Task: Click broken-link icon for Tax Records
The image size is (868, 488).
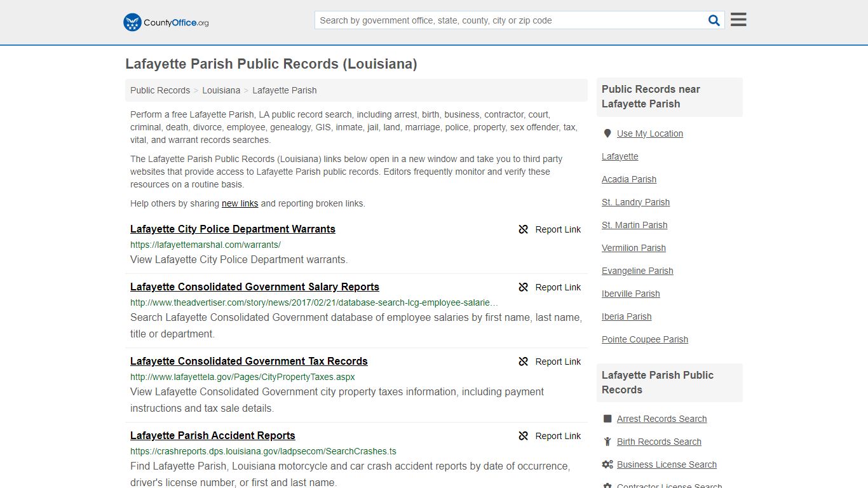Action: (524, 362)
